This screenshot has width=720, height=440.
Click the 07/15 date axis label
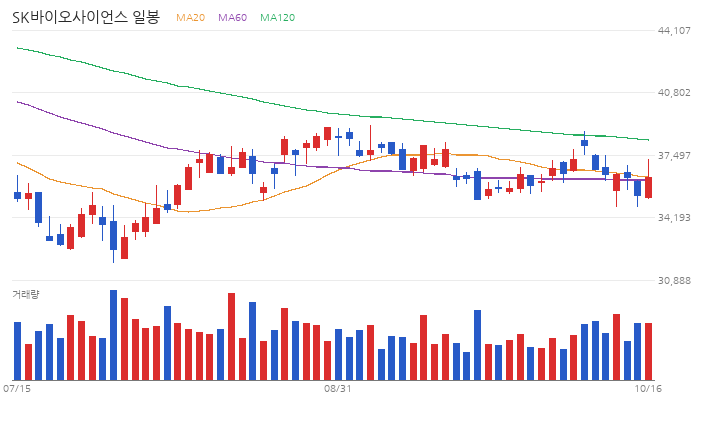point(17,389)
